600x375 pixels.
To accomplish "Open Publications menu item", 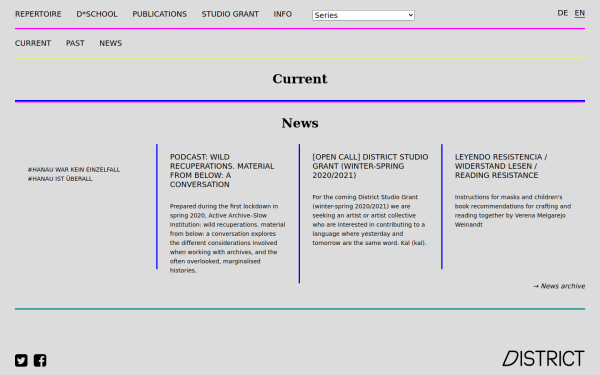I will [160, 14].
